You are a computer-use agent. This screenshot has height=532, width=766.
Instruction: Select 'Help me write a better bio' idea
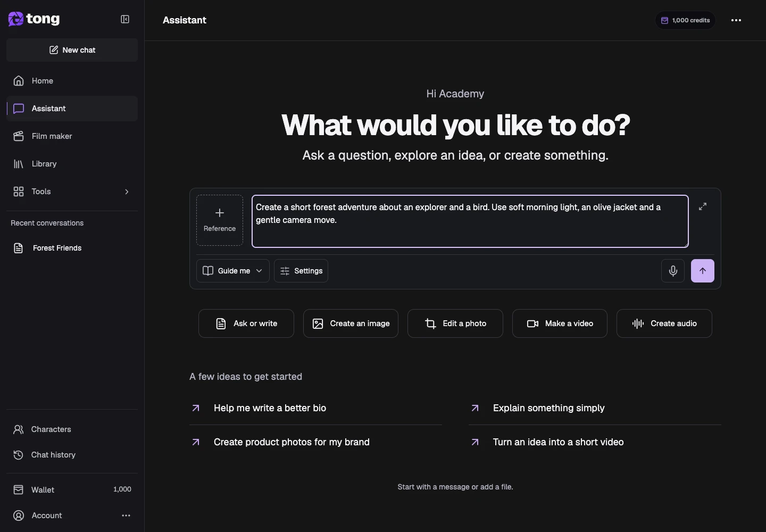click(315, 408)
